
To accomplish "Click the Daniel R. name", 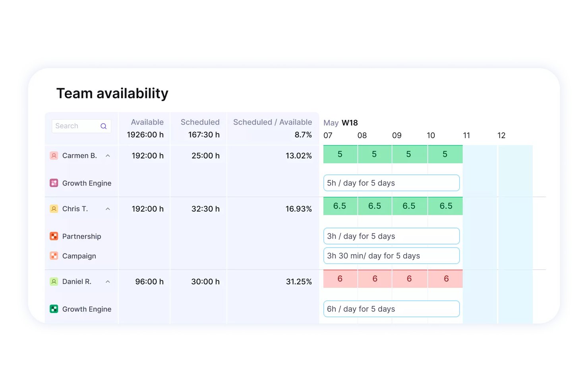I will (x=77, y=282).
